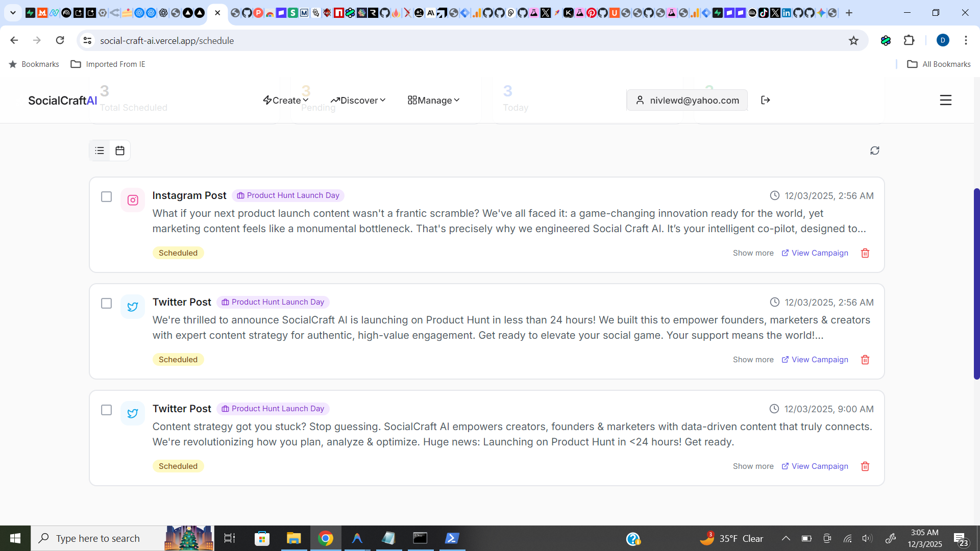The height and width of the screenshot is (551, 980).
Task: Click the refresh schedule icon
Action: 874,151
